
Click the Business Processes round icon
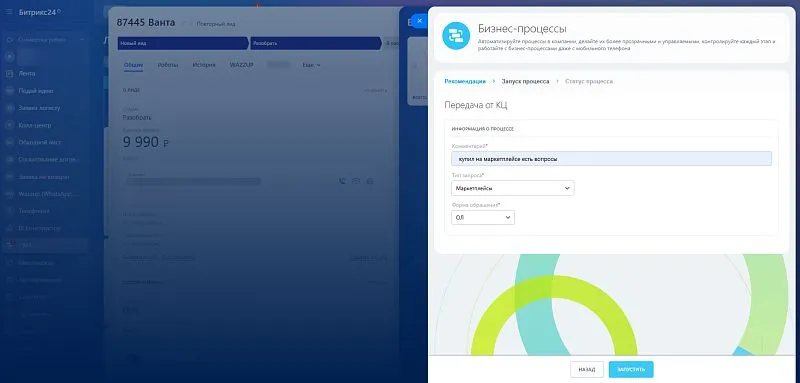click(456, 36)
